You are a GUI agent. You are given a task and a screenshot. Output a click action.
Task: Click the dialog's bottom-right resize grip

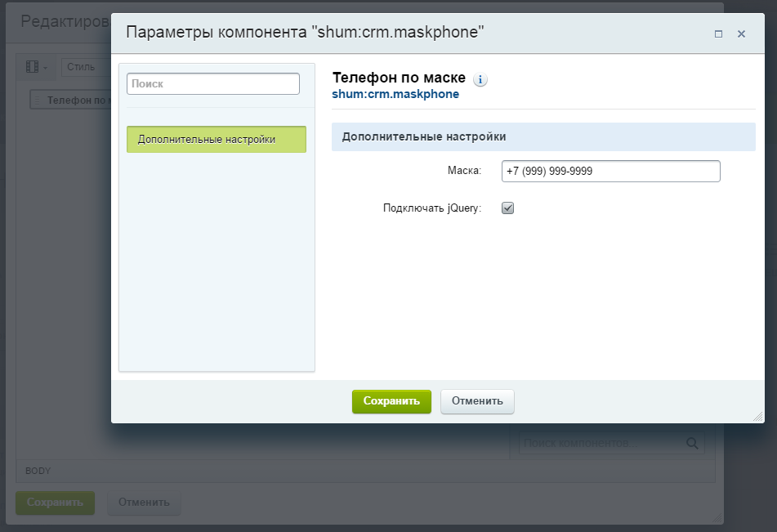click(x=757, y=416)
